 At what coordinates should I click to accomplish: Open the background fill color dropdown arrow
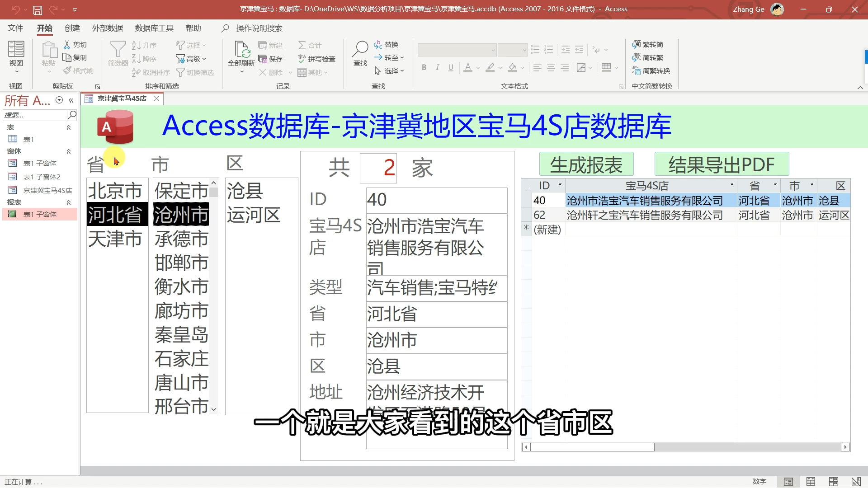pos(522,68)
